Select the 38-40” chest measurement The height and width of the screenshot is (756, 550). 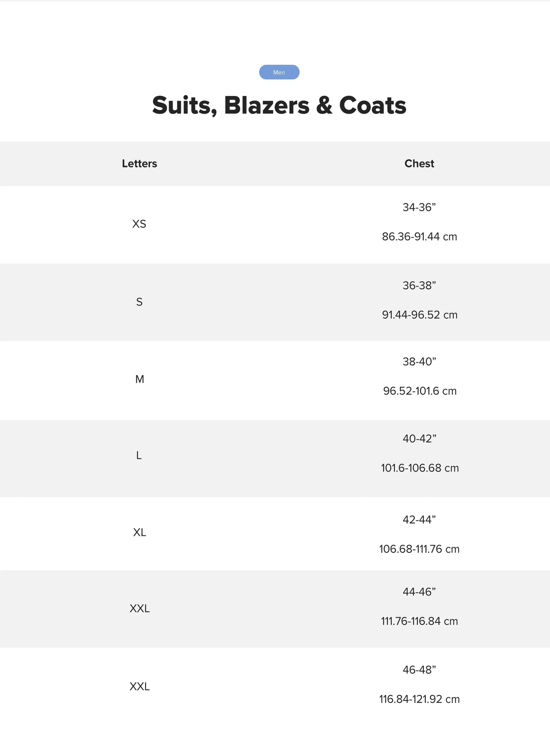[x=419, y=361]
